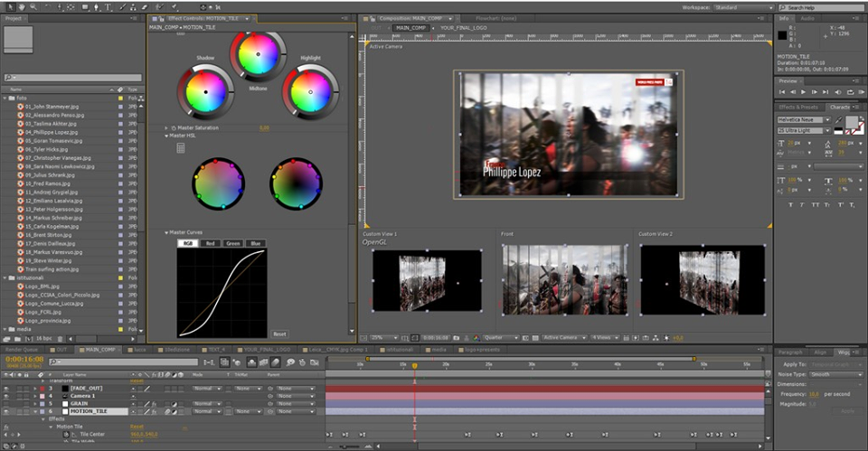Collapse the Master Curves section

166,233
